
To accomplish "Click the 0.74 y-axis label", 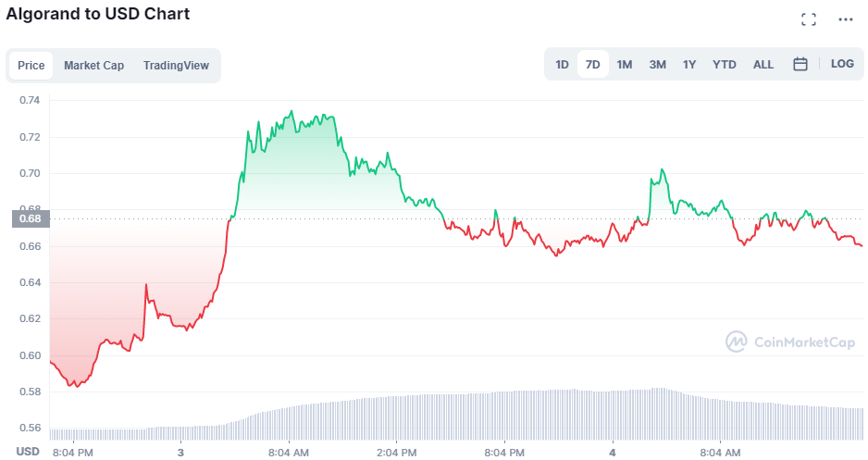I will pyautogui.click(x=30, y=100).
